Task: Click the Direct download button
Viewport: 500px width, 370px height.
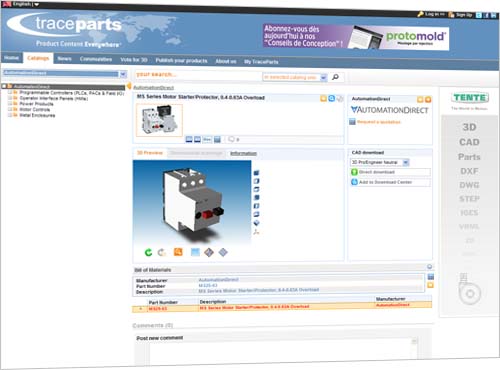Action: 390,172
